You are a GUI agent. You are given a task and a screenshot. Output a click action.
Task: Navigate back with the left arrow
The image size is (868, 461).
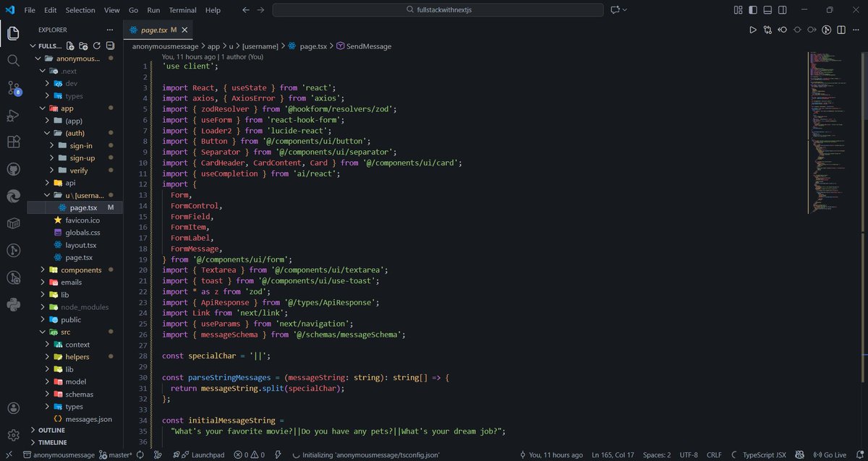click(245, 10)
